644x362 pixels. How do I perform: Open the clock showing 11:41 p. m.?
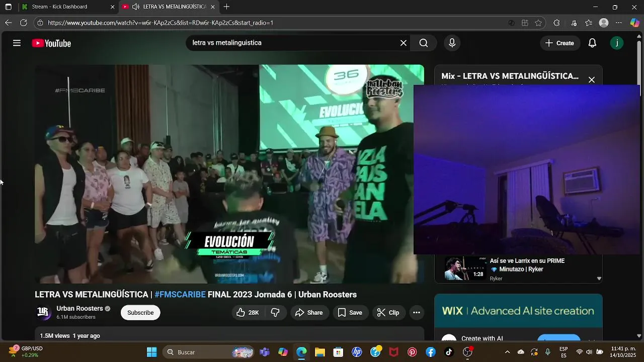(x=623, y=352)
